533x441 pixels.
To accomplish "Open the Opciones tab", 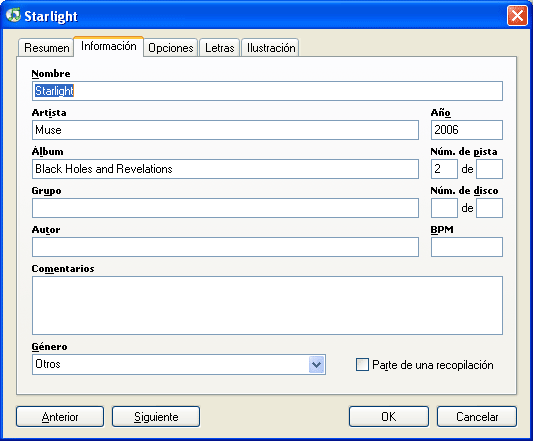I will pos(171,48).
